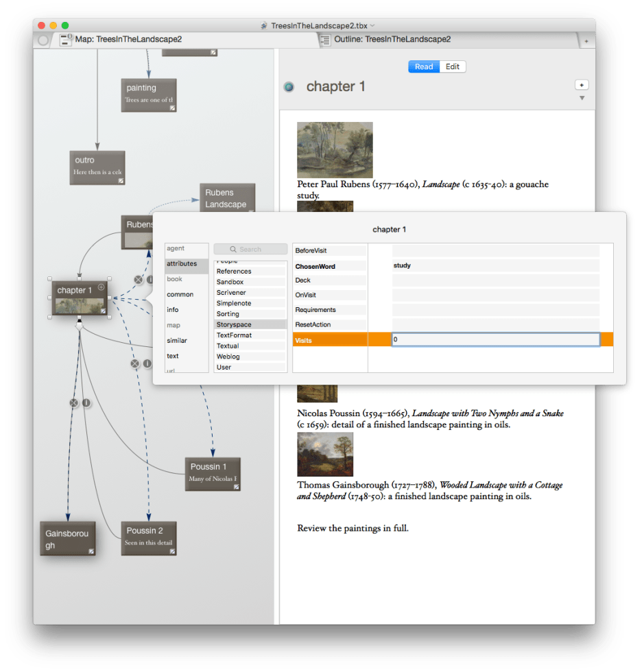Switch to the Outline: TreesInTheLandscape2 tab
This screenshot has height=672, width=644.
click(392, 40)
